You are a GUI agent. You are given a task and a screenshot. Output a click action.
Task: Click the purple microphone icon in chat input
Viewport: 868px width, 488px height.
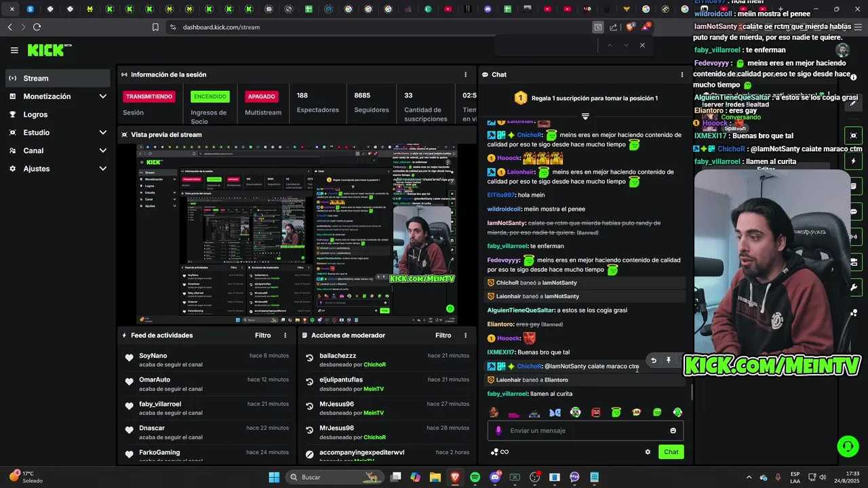[x=498, y=430]
